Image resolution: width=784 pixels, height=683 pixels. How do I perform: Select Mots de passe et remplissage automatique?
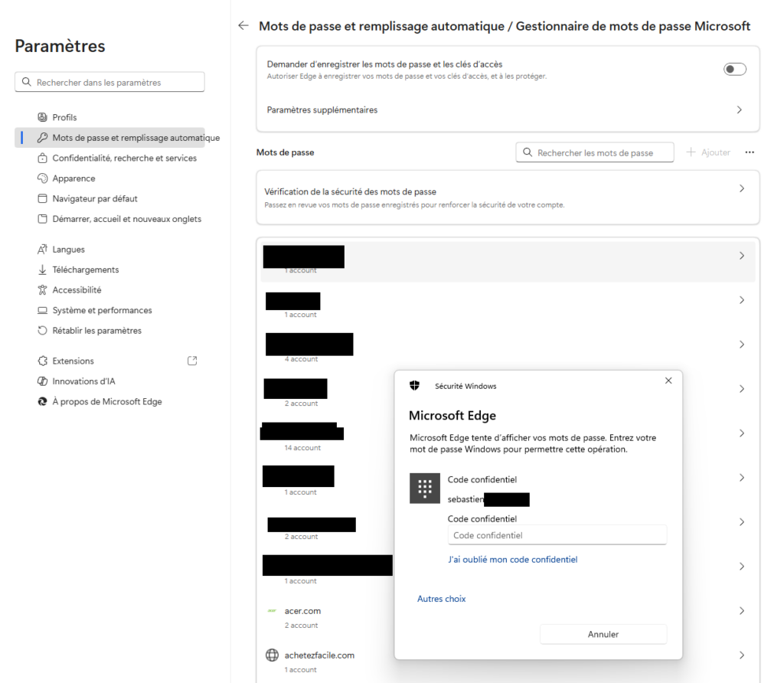pyautogui.click(x=109, y=138)
